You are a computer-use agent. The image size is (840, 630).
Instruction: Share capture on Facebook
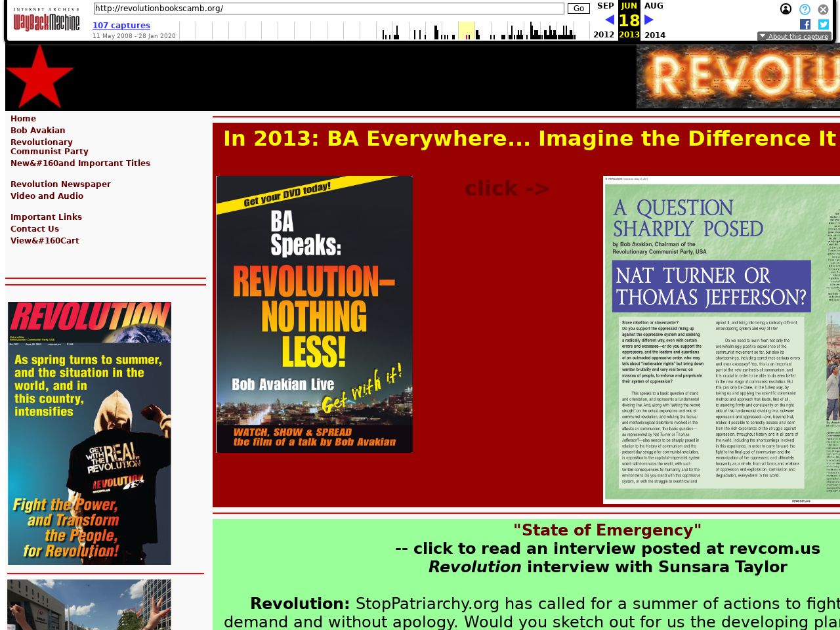[x=805, y=24]
